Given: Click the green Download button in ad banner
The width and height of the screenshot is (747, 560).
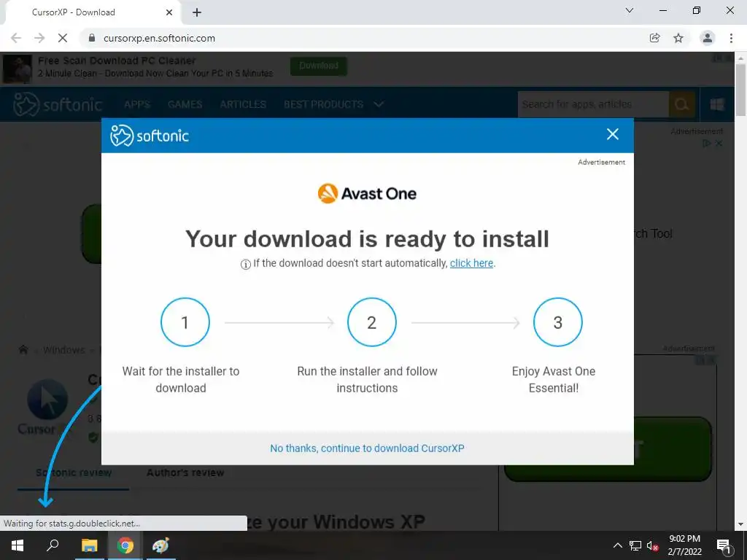Looking at the screenshot, I should click(319, 66).
